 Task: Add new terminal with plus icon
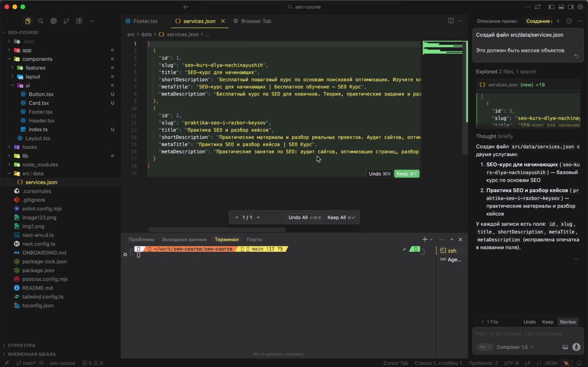(x=425, y=239)
